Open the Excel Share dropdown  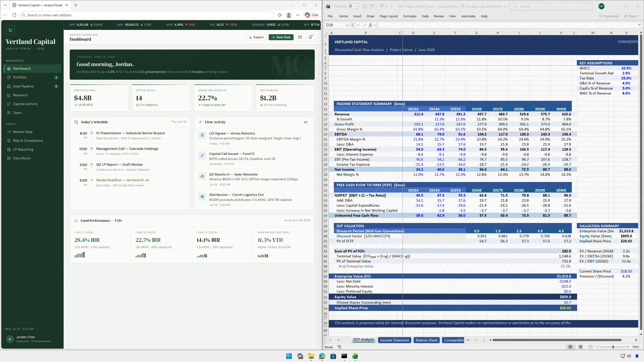point(632,16)
